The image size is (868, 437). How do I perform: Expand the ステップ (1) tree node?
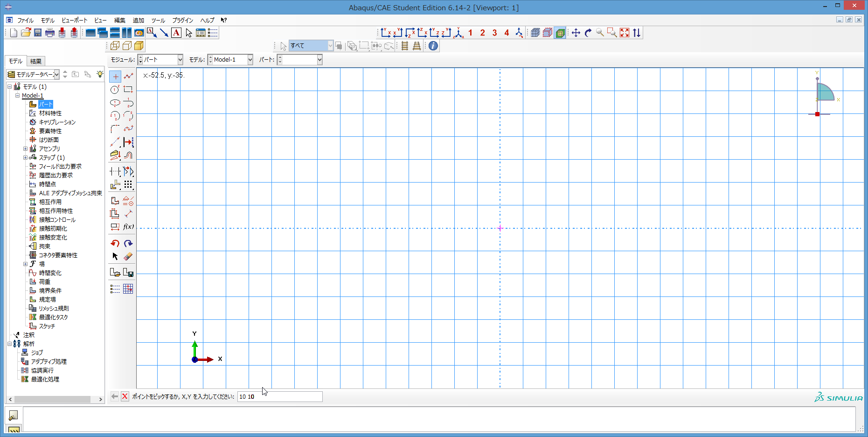click(x=26, y=158)
